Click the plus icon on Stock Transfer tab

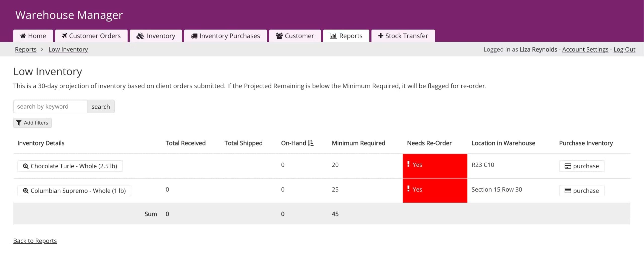click(381, 36)
